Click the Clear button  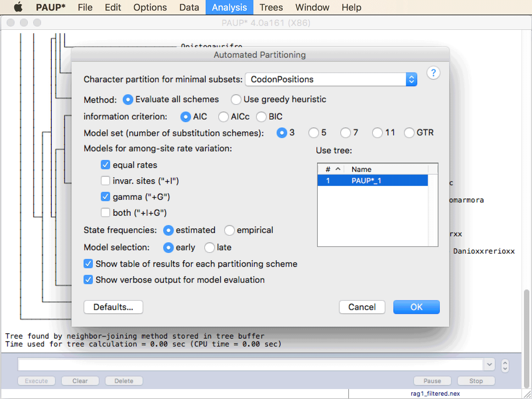(x=80, y=381)
